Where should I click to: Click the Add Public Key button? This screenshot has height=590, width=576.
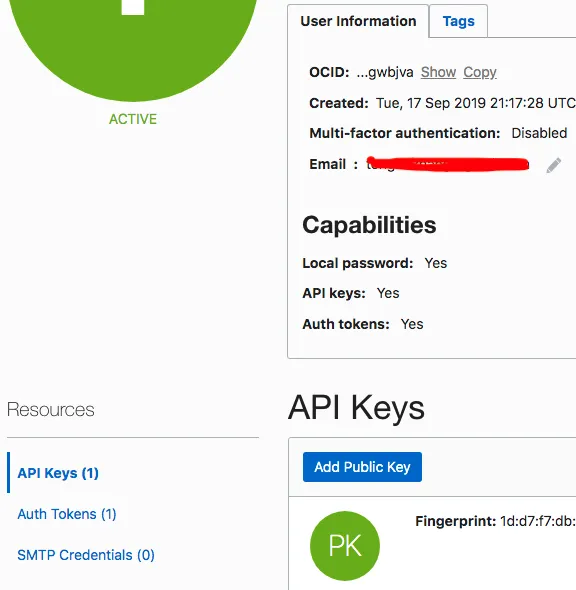click(362, 467)
